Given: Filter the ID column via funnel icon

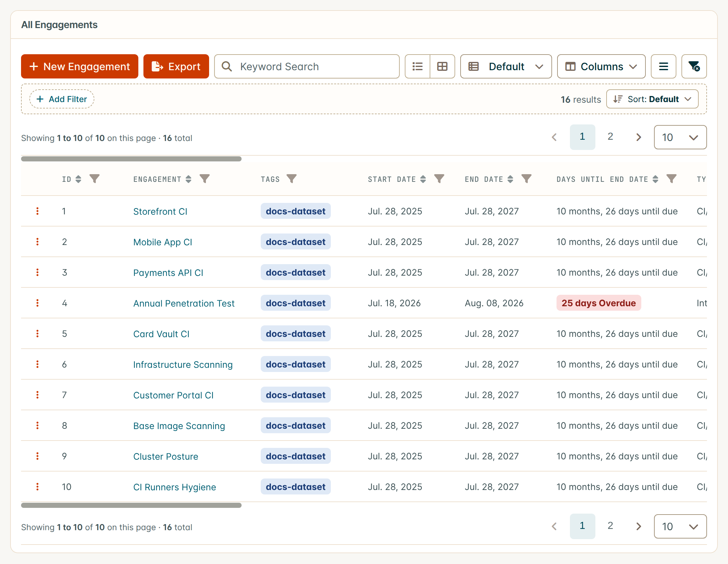Looking at the screenshot, I should [95, 179].
